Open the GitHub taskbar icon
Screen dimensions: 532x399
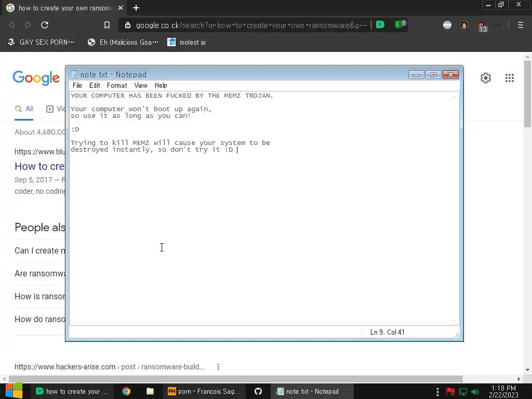(258, 391)
